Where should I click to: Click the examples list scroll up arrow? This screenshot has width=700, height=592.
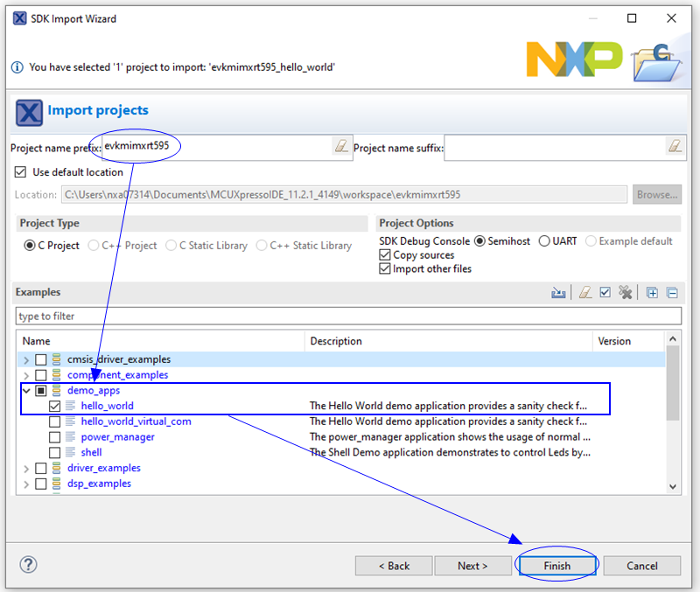click(x=673, y=339)
